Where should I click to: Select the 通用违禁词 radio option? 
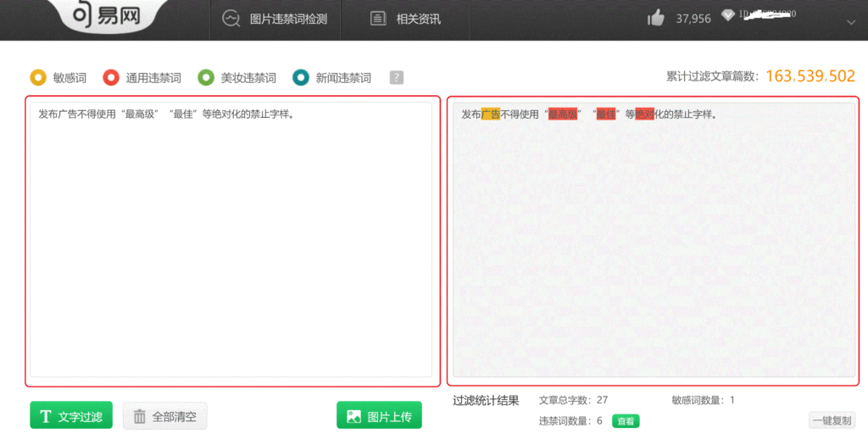(x=111, y=77)
